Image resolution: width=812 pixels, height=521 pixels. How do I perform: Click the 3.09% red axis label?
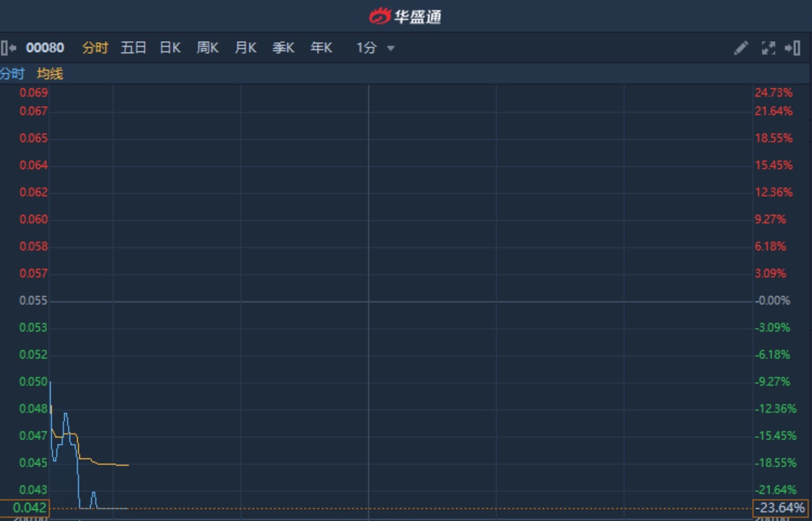coord(771,273)
